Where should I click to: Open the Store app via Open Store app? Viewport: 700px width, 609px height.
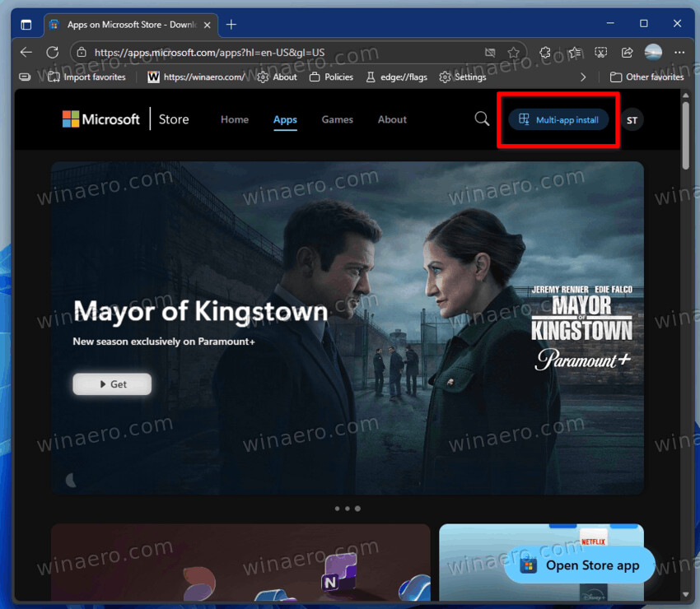[579, 565]
